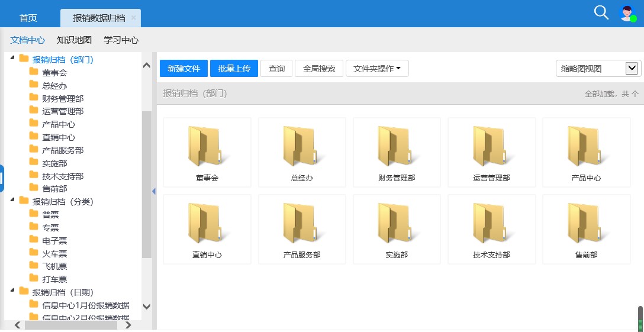Image resolution: width=644 pixels, height=332 pixels.
Task: Collapse the 报销归档（部门） tree node
Action: click(13, 59)
